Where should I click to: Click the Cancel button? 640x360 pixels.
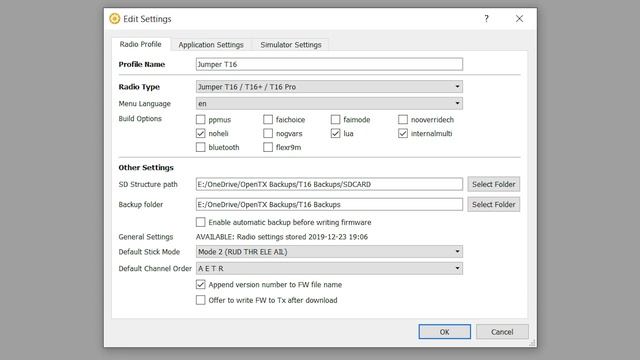502,332
